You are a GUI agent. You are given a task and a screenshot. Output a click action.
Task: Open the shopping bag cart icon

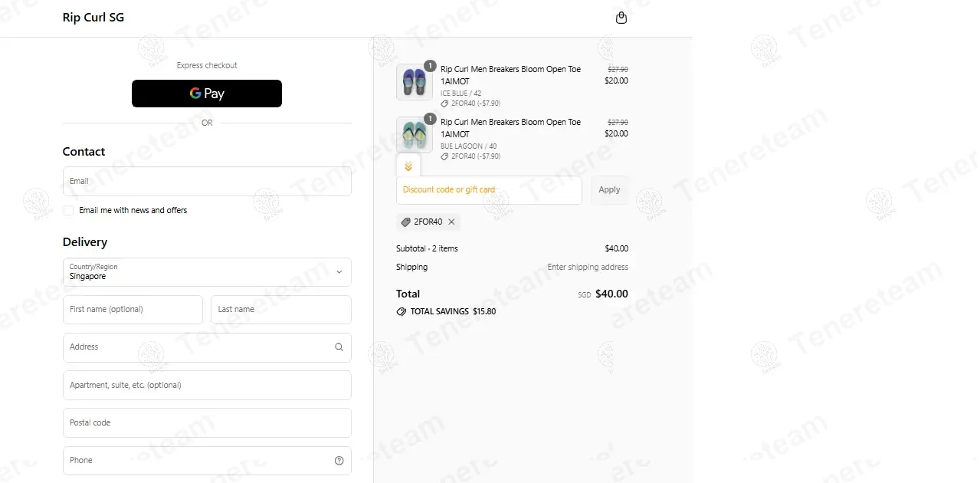pyautogui.click(x=621, y=18)
